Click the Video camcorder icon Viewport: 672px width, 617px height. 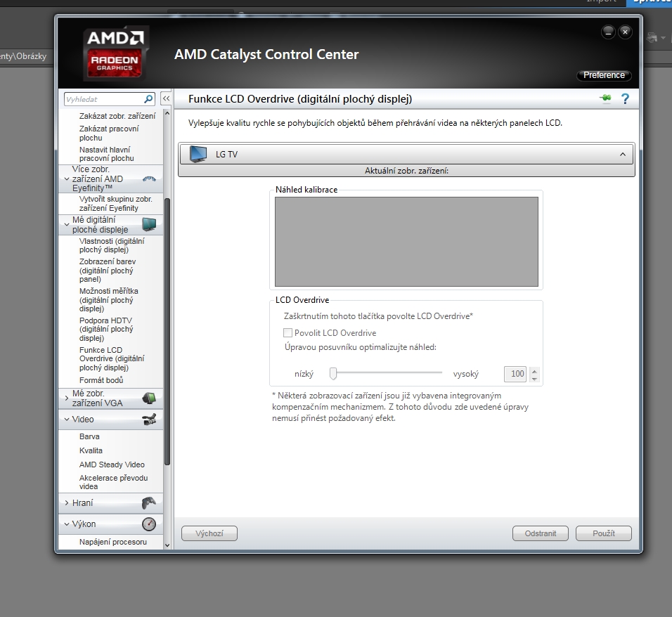tap(149, 419)
